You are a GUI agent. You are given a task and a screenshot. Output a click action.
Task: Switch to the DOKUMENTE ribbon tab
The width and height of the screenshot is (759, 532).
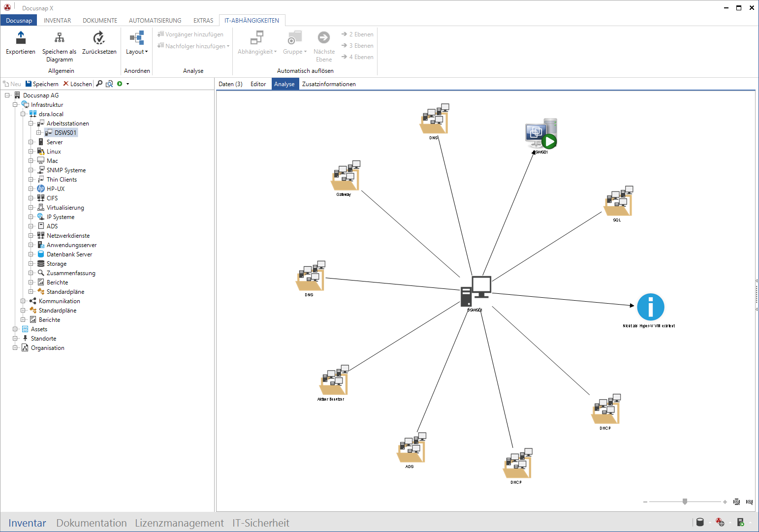[100, 20]
